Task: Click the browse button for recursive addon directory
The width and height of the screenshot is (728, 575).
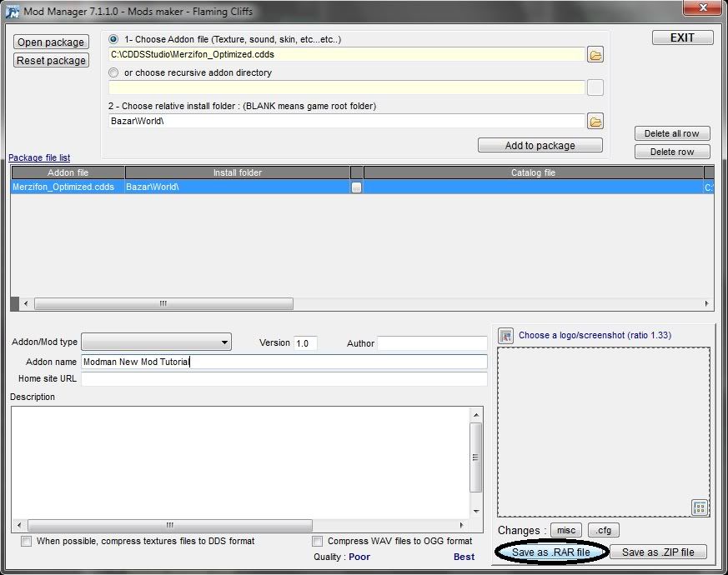Action: click(x=595, y=87)
